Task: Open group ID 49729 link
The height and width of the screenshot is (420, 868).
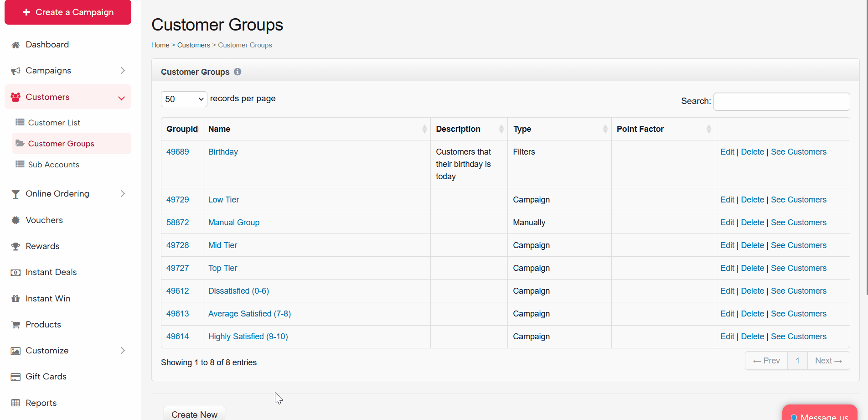Action: (x=177, y=200)
